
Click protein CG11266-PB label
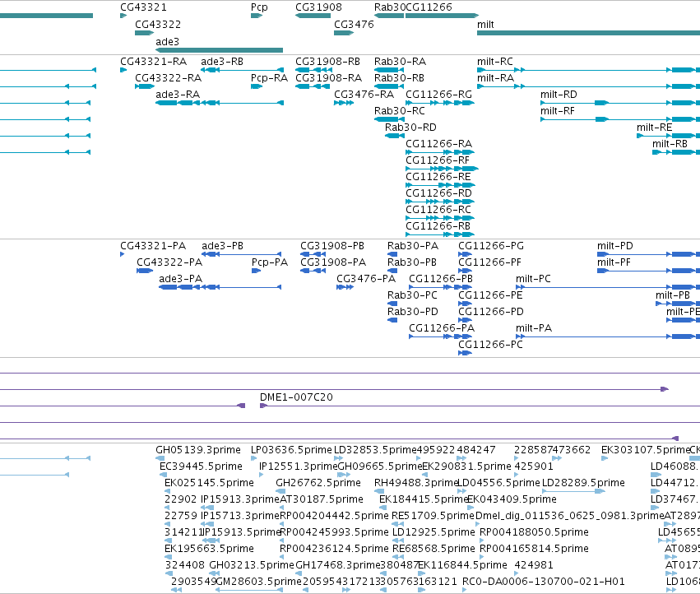coord(441,279)
